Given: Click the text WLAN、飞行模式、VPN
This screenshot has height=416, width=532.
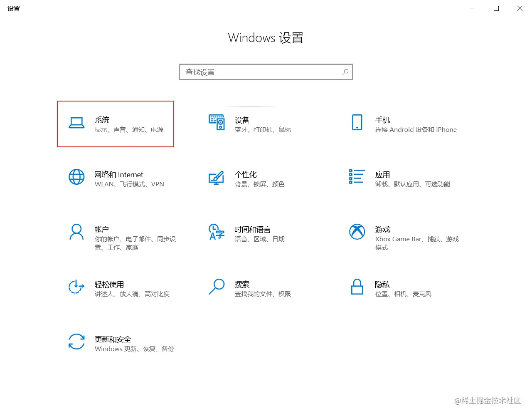Looking at the screenshot, I should tap(130, 184).
